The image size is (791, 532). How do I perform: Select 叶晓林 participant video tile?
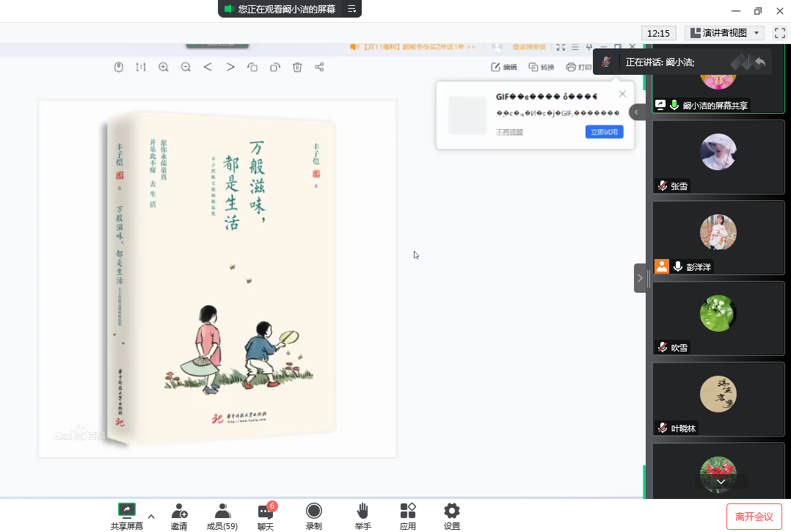pyautogui.click(x=718, y=399)
